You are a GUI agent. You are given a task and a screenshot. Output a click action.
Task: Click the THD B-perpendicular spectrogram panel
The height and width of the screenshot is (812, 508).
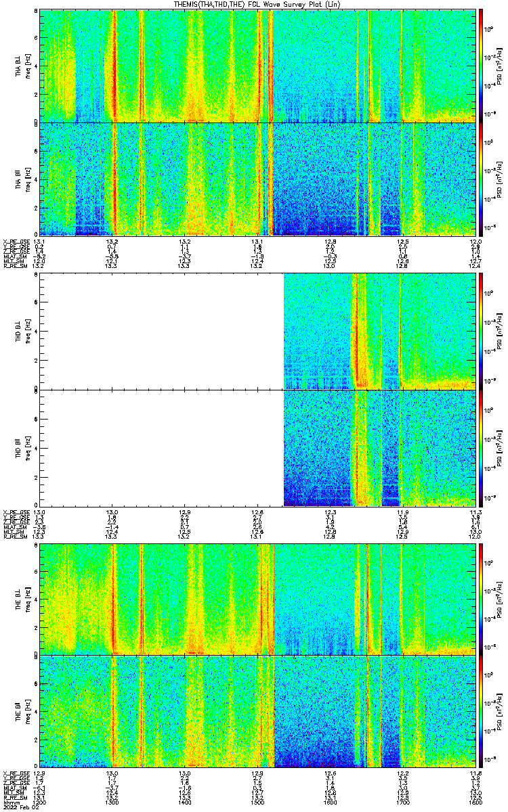[257, 331]
